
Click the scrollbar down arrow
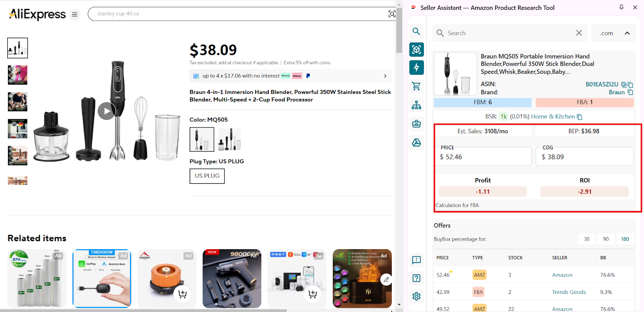[x=399, y=305]
